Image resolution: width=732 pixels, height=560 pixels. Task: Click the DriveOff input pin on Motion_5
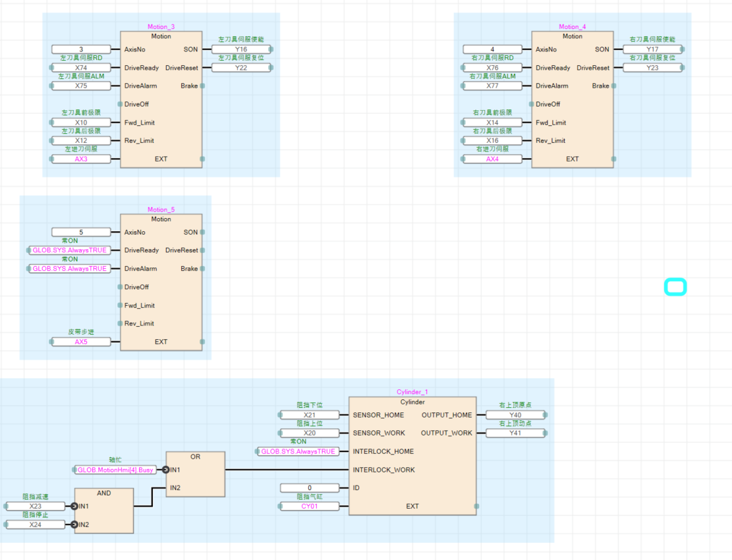pyautogui.click(x=119, y=287)
